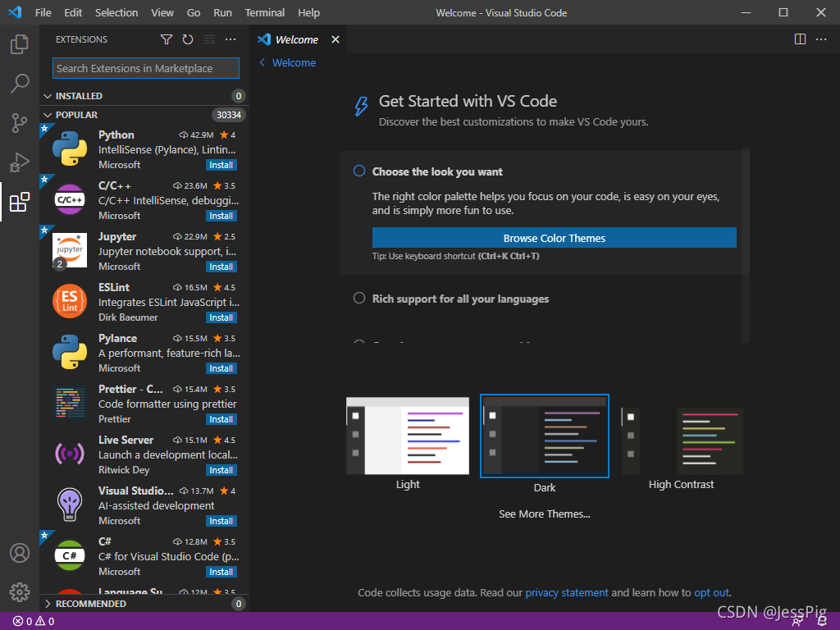
Task: Install the Prettier extension
Action: point(221,419)
